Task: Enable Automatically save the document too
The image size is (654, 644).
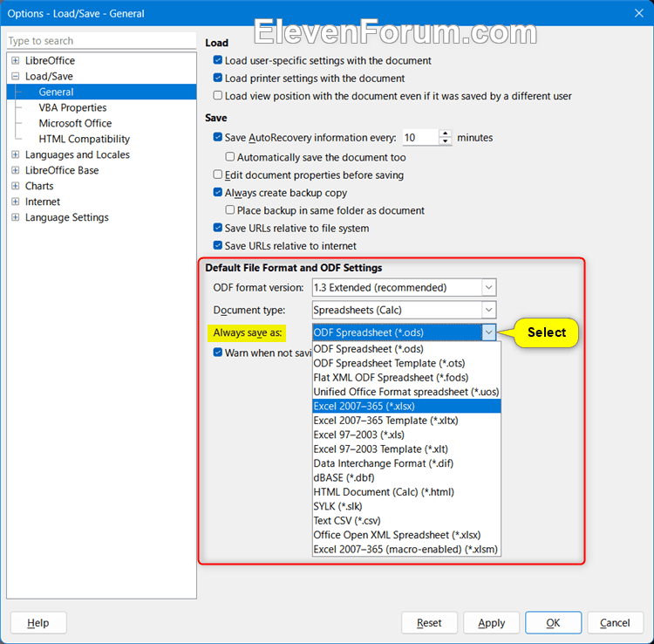Action: tap(230, 157)
